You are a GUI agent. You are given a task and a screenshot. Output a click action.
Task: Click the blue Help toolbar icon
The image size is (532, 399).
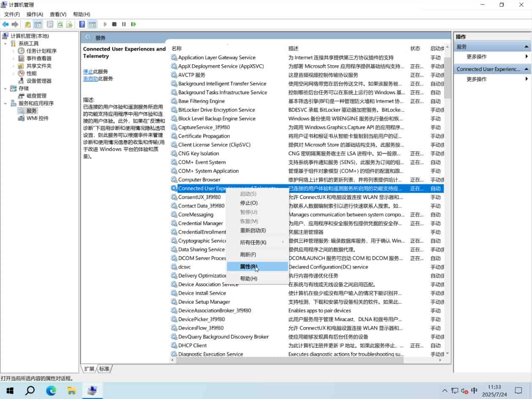(82, 24)
